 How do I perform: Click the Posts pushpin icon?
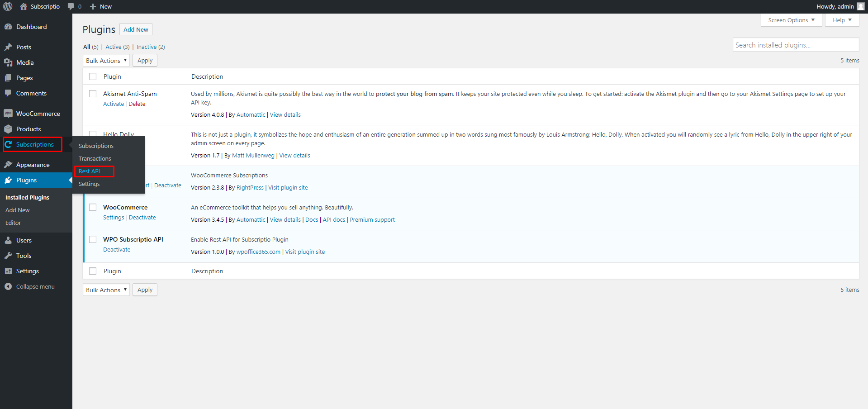coord(8,47)
